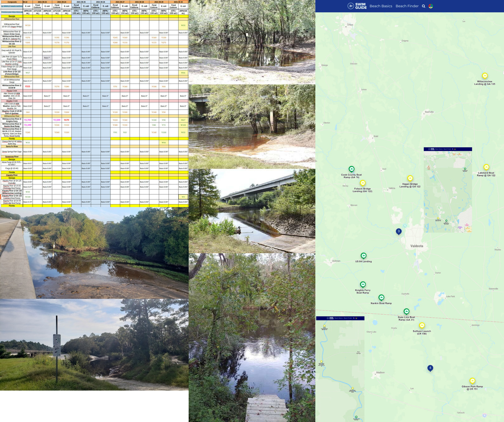504x422 pixels.
Task: Click the 2021-09-23 date column header
Action: [x=42, y=2]
